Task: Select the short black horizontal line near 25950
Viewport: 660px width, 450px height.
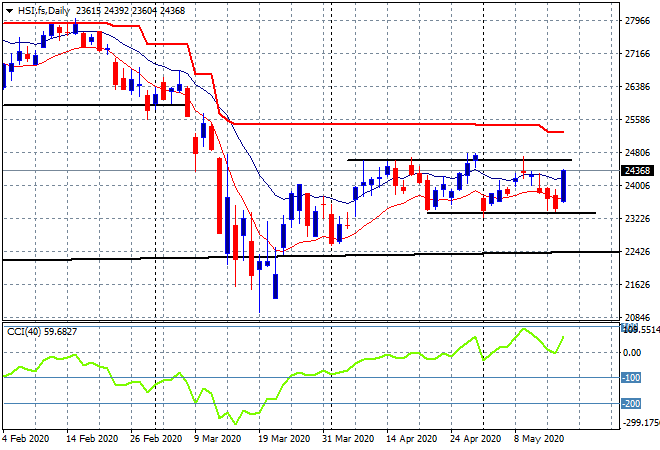Action: click(93, 105)
